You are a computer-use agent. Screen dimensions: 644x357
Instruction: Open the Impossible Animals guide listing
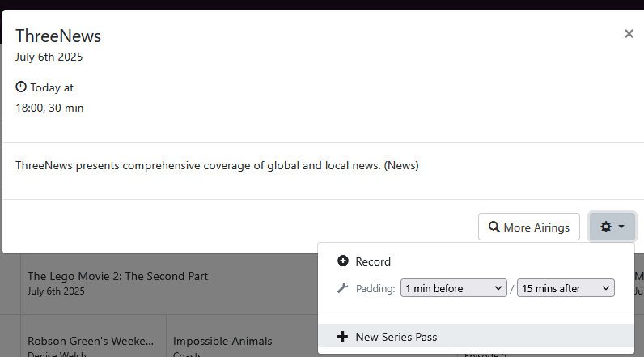222,341
